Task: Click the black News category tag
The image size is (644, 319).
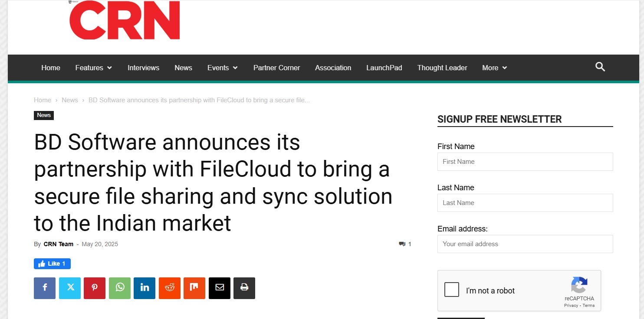Action: tap(44, 115)
